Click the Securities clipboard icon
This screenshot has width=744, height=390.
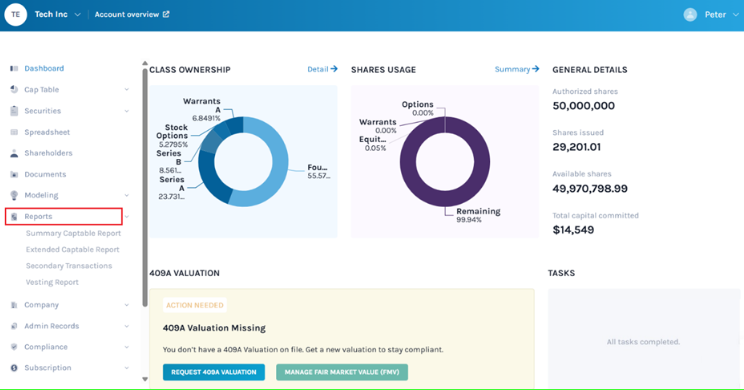coord(14,111)
